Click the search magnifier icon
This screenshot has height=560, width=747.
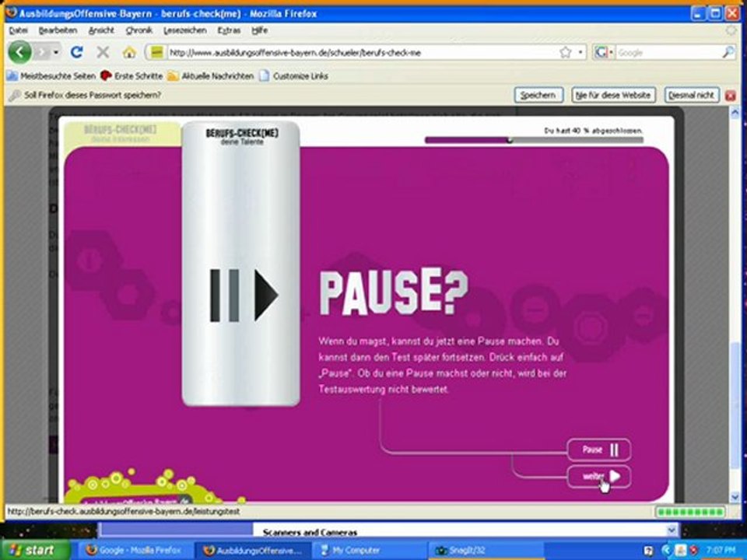point(728,52)
